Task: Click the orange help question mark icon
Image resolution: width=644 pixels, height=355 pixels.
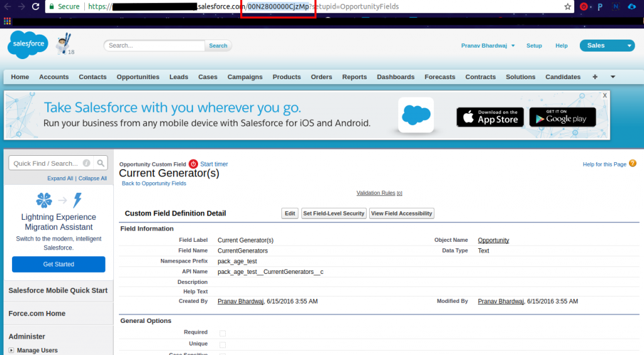Action: click(633, 163)
